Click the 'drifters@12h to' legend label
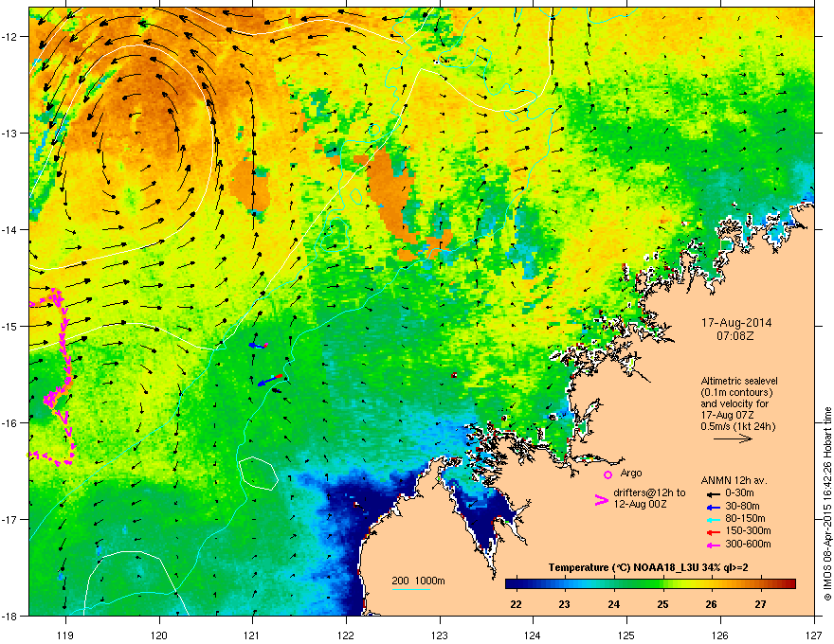Screen dimensions: 834x644 (649, 493)
